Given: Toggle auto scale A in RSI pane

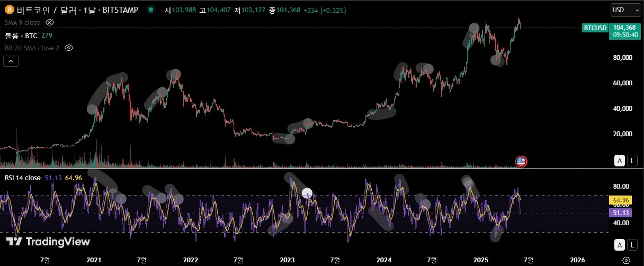Looking at the screenshot, I should (x=620, y=244).
